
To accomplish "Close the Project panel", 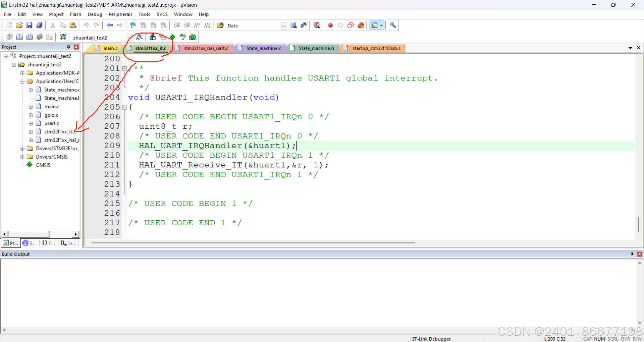I will pyautogui.click(x=76, y=47).
